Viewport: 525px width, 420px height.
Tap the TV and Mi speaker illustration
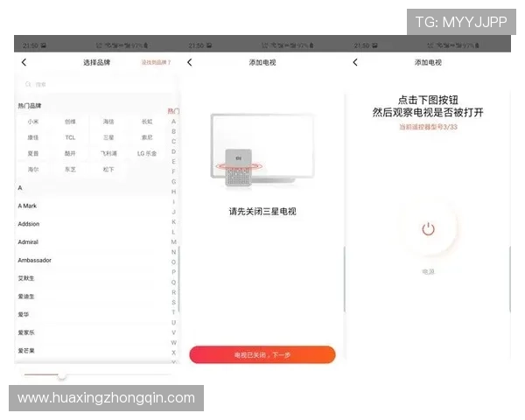pos(262,150)
